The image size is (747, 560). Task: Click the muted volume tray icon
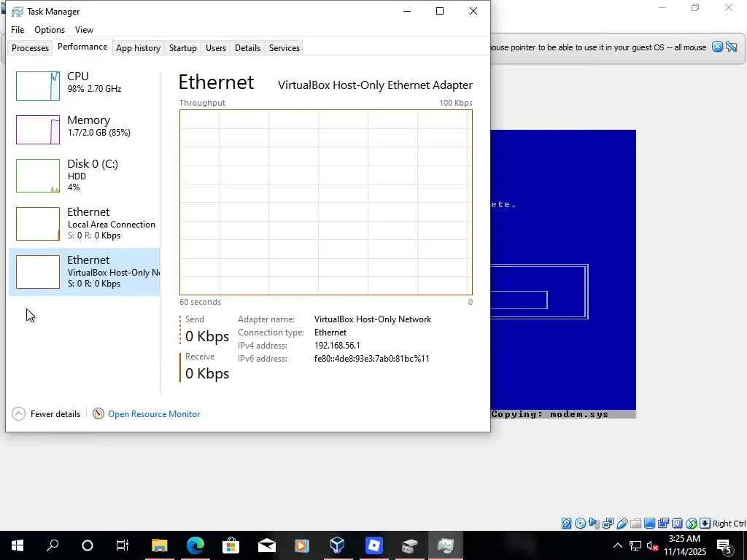[x=653, y=545]
